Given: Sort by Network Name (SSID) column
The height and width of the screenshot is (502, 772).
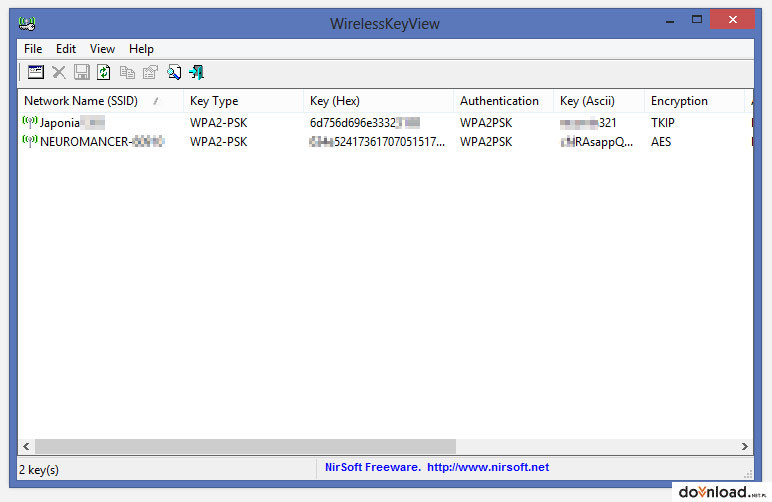Looking at the screenshot, I should (x=100, y=101).
